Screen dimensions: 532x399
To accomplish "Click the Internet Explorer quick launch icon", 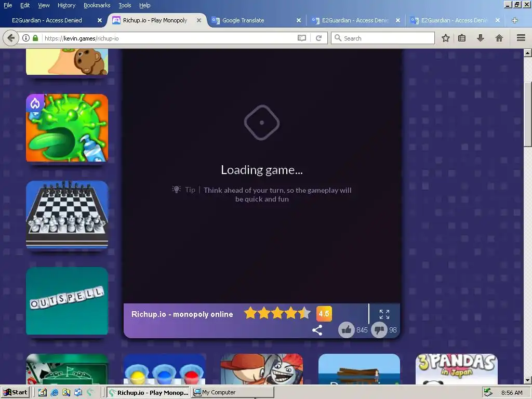I will (x=54, y=393).
